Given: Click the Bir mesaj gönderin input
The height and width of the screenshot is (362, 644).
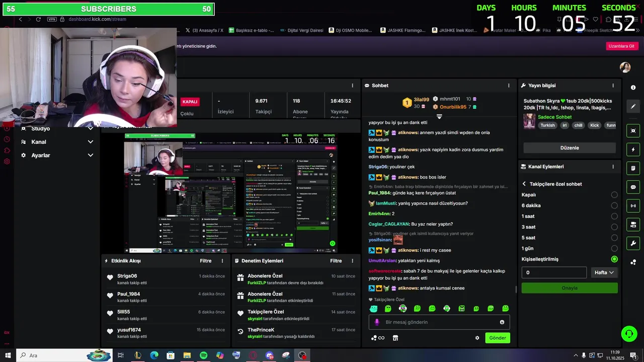Looking at the screenshot, I should 440,322.
